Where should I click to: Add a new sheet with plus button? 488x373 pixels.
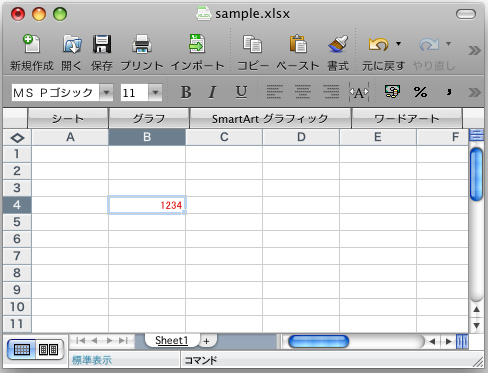pyautogui.click(x=207, y=341)
